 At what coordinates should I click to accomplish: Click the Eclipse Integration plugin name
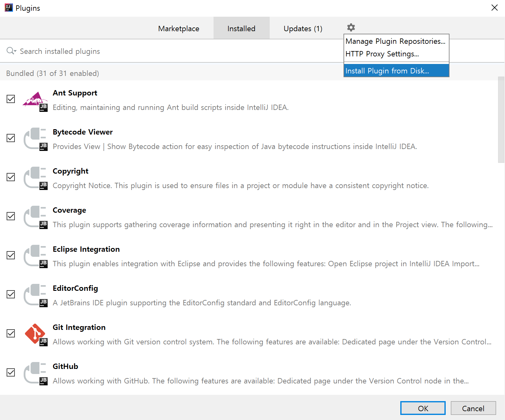(86, 249)
